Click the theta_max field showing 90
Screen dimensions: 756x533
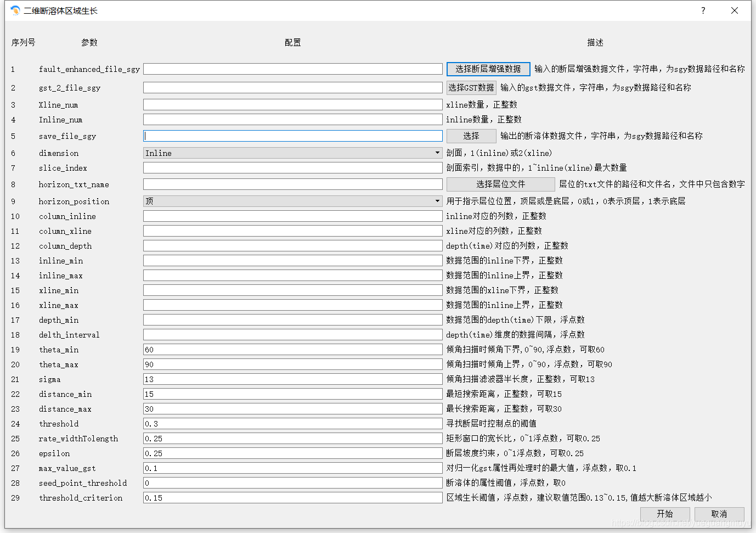(x=293, y=364)
